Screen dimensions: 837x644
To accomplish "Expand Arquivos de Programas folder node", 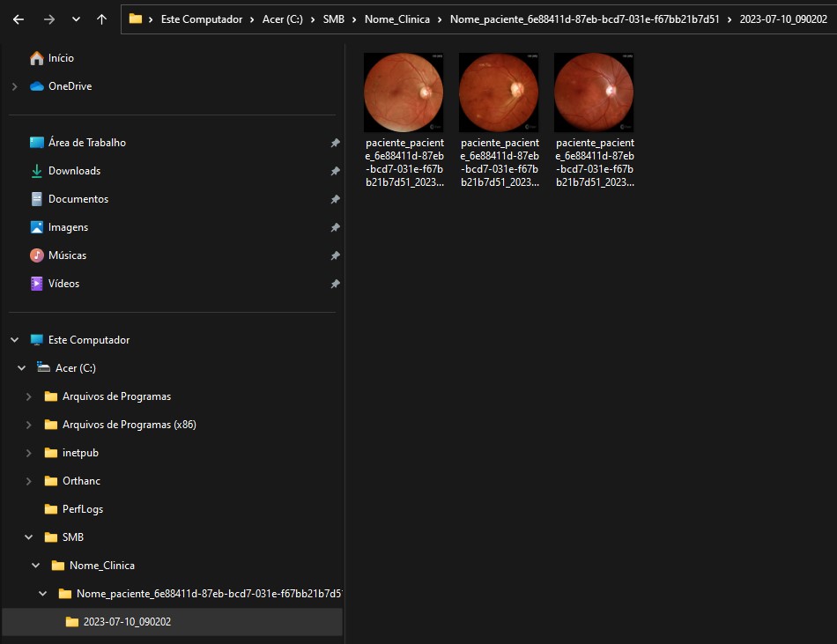I will click(x=29, y=396).
